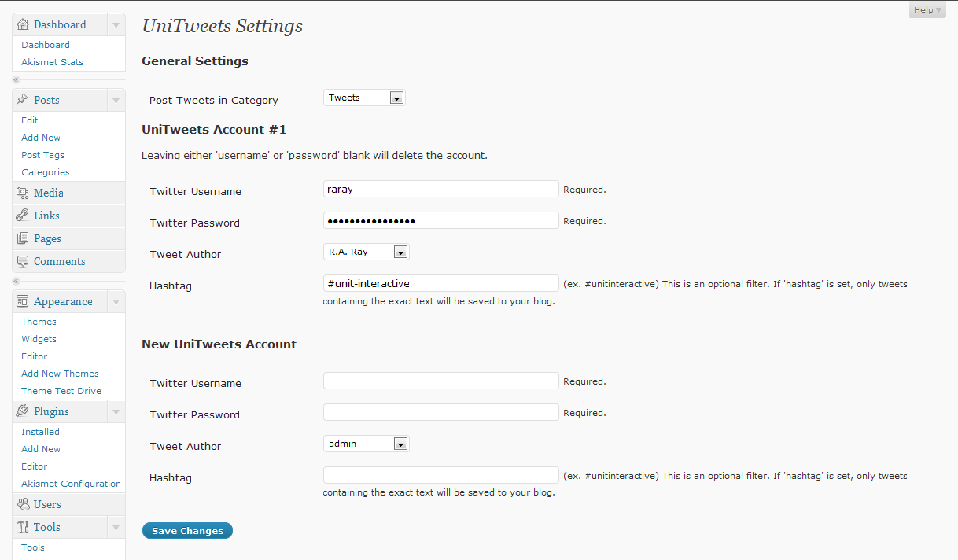Open Themes link
The height and width of the screenshot is (560, 958).
(x=39, y=322)
